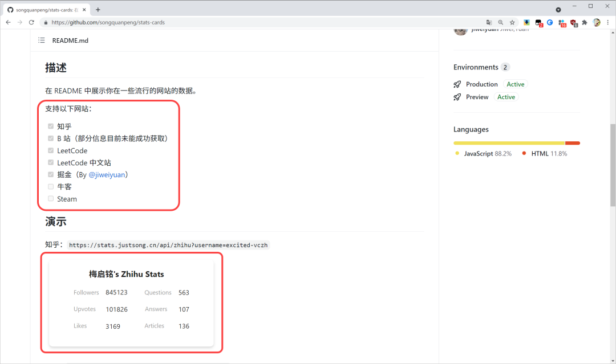
Task: Click the Upvotes value 101826
Action: (x=116, y=309)
